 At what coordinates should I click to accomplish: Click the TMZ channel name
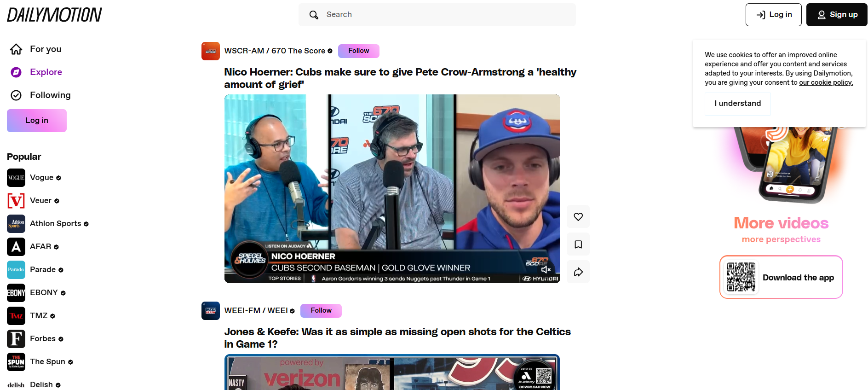pos(39,316)
